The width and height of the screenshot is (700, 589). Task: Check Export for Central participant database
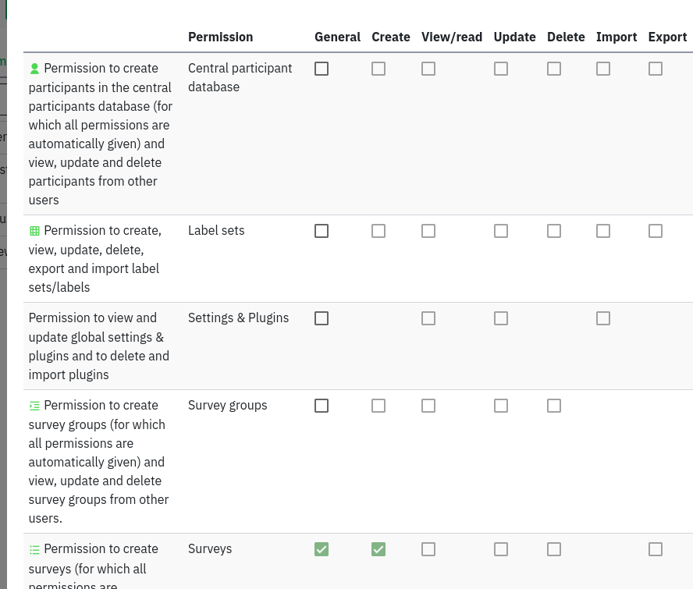[x=656, y=69]
